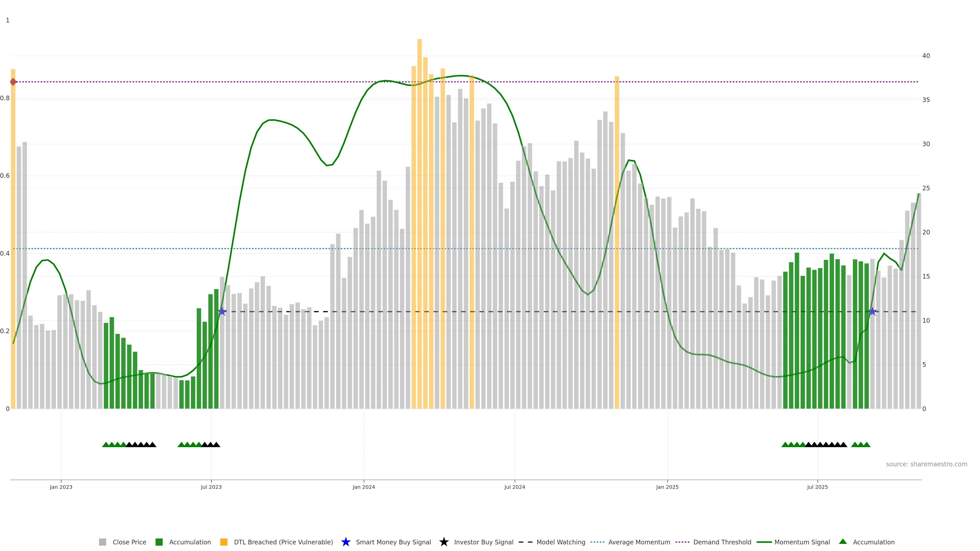
Task: Click the red diamond marker on the Demand Threshold line
Action: coord(13,82)
